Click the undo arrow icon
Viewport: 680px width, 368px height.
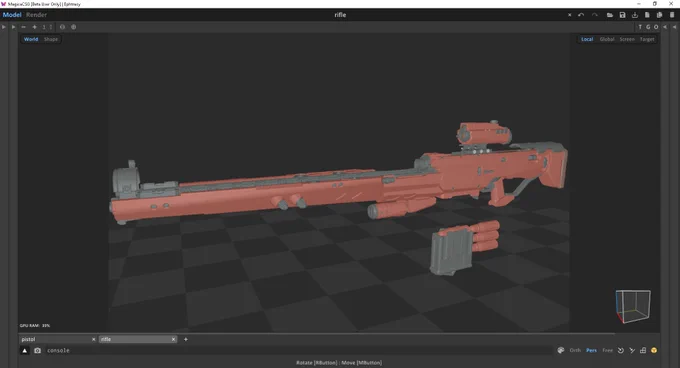[581, 15]
